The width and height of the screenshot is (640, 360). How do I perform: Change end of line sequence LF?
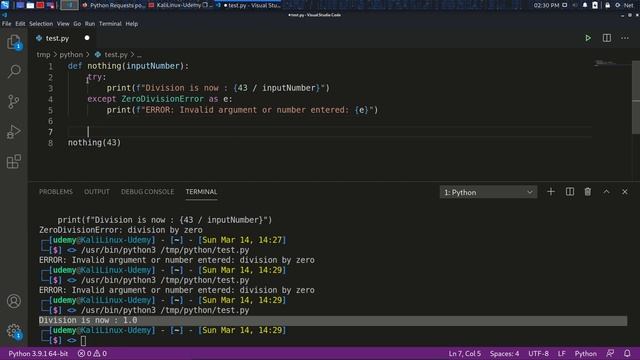[562, 353]
